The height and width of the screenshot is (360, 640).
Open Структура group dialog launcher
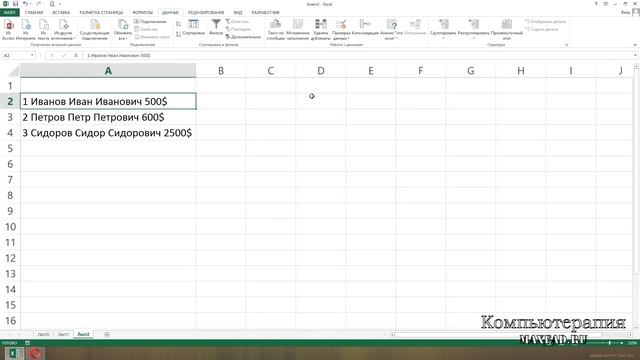click(567, 45)
